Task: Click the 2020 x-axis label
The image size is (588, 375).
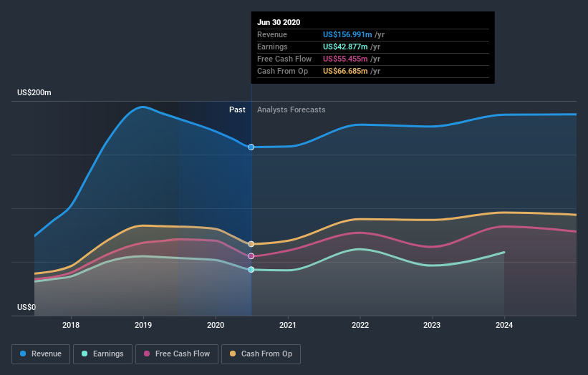Action: point(216,325)
